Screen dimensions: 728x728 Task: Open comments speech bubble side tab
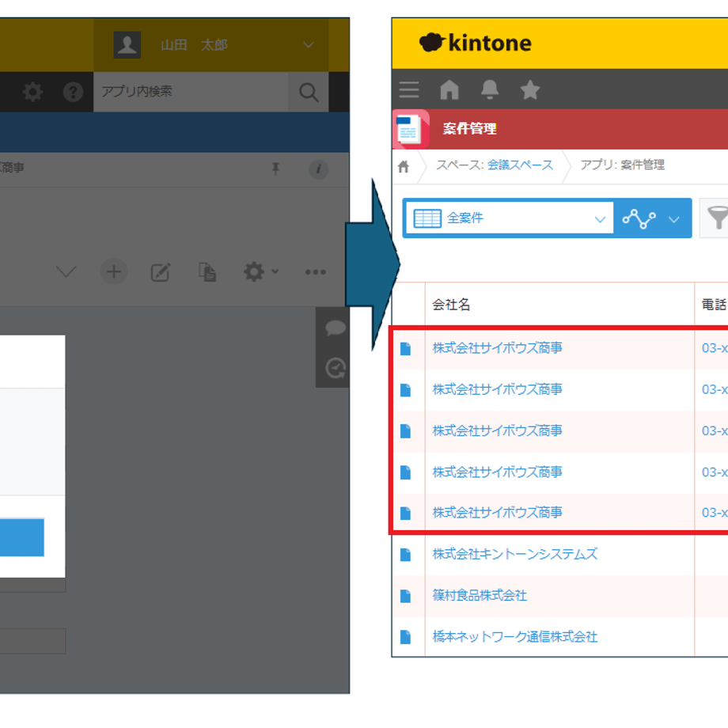[336, 328]
